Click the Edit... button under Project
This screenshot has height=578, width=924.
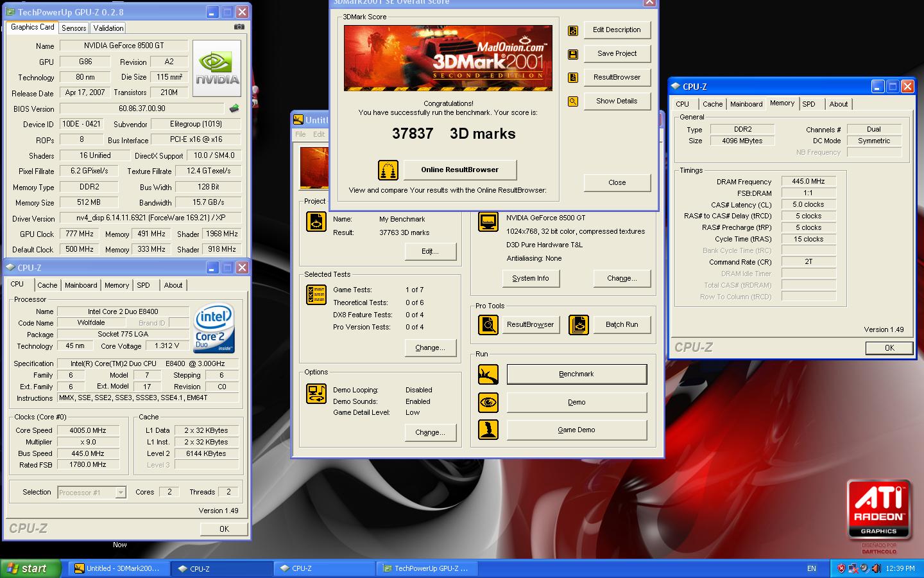430,251
